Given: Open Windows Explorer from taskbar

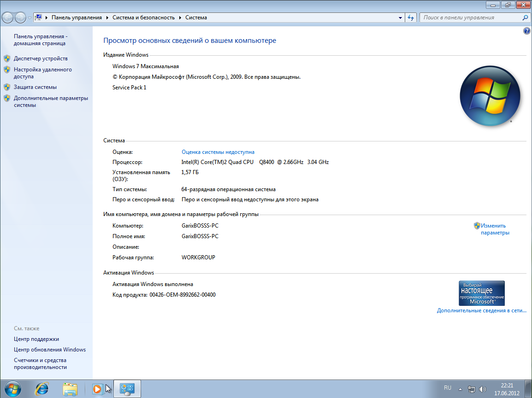Looking at the screenshot, I should pos(70,389).
